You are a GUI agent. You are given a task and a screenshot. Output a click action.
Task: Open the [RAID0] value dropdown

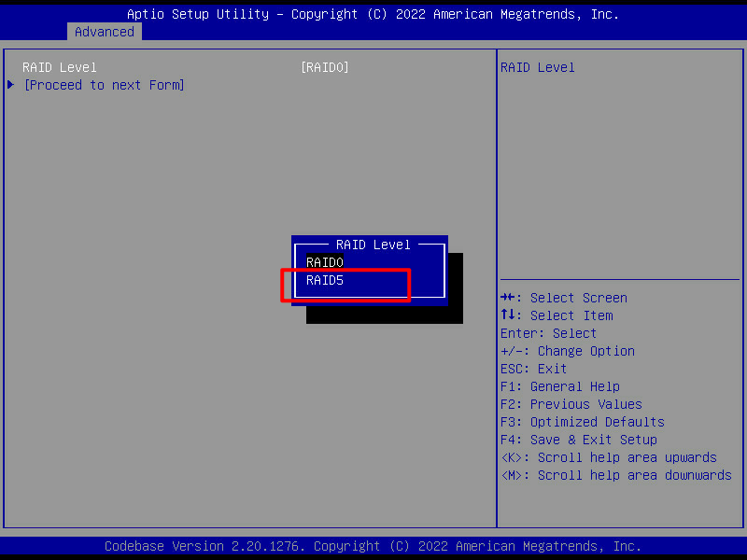324,67
